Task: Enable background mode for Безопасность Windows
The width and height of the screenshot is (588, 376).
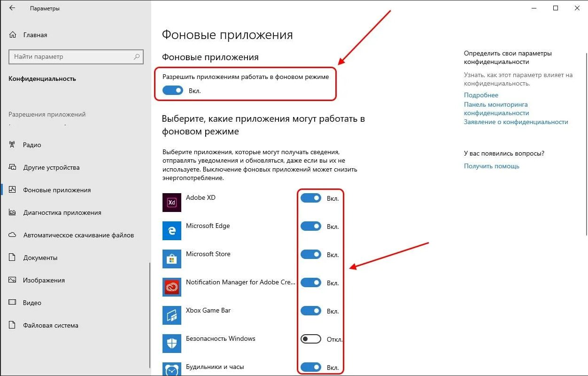Action: pos(311,339)
